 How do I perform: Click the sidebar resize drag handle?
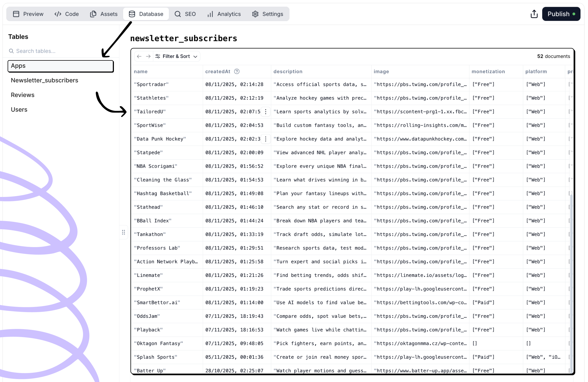[x=123, y=232]
